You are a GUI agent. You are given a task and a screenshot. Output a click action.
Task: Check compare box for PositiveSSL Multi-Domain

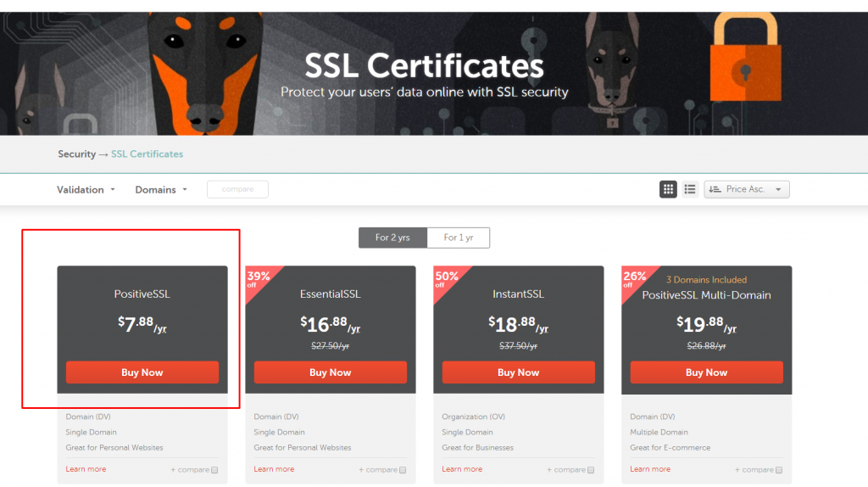point(779,470)
